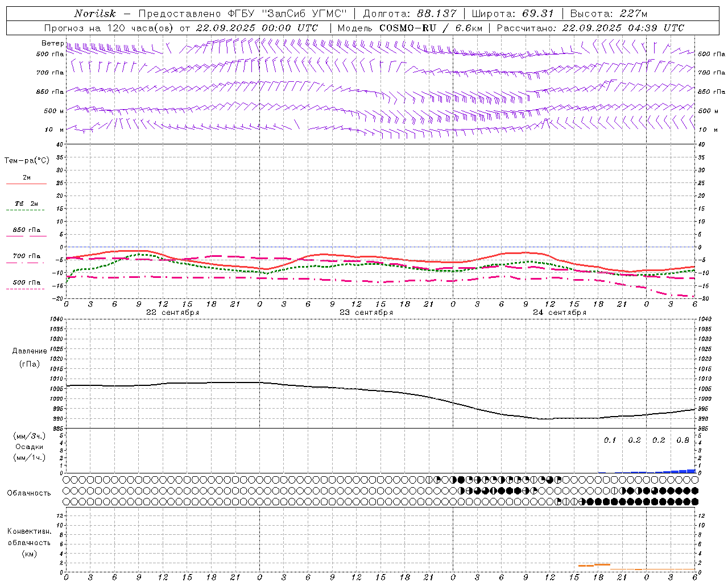Click the "Тем-ра(°C)" temperature panel label
The image size is (728, 582).
[x=27, y=161]
